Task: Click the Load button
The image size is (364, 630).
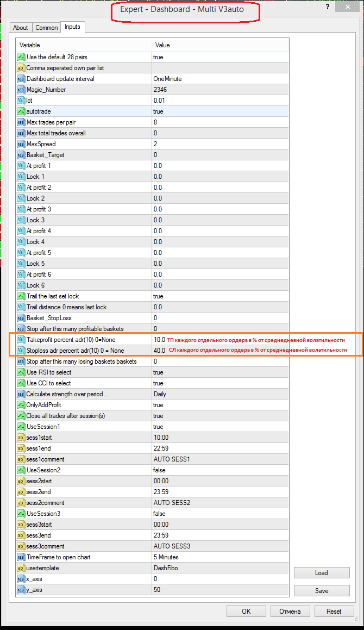Action: click(322, 573)
